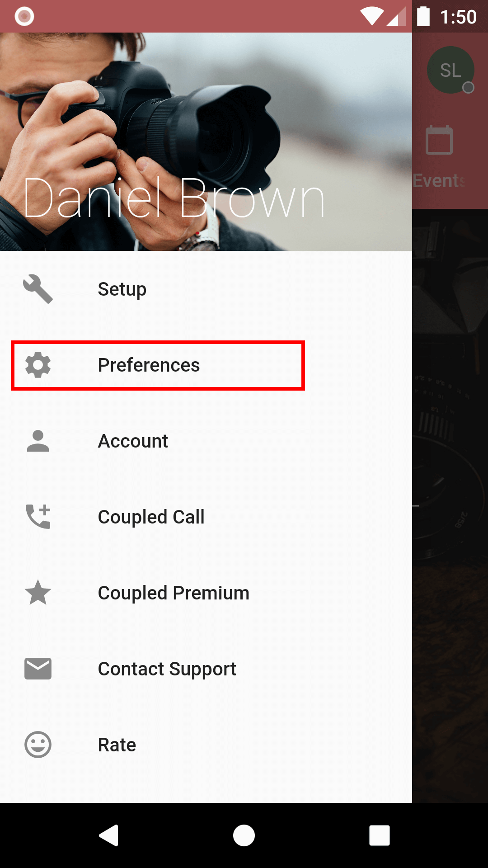The image size is (488, 868).
Task: Select the Rate label
Action: (x=117, y=745)
